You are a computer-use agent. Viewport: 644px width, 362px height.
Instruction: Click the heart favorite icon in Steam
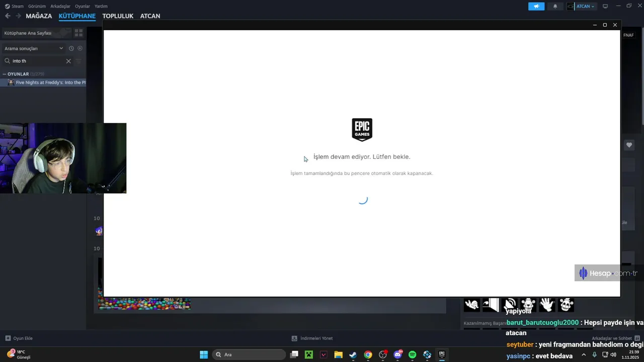pos(629,145)
